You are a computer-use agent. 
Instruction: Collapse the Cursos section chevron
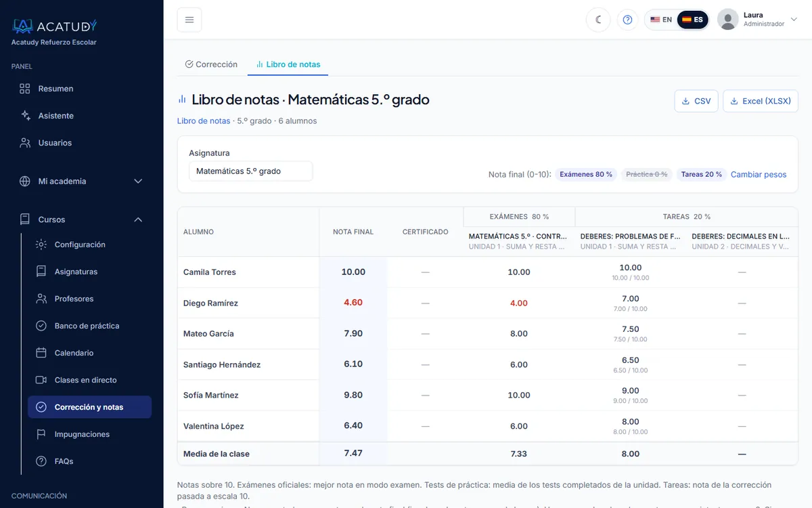click(x=138, y=219)
